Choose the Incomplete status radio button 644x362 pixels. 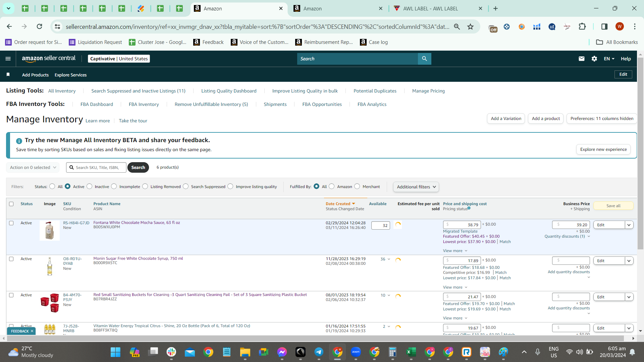pyautogui.click(x=114, y=186)
